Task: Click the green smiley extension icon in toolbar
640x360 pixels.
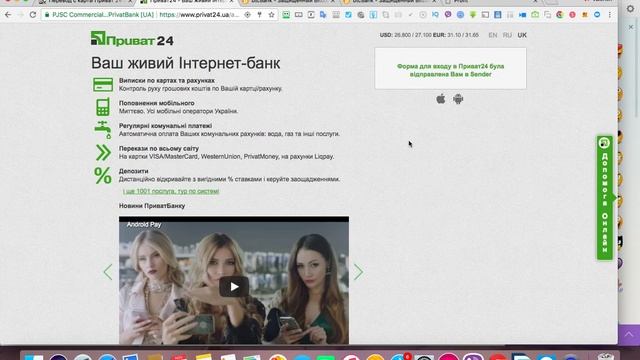Action: coord(286,15)
